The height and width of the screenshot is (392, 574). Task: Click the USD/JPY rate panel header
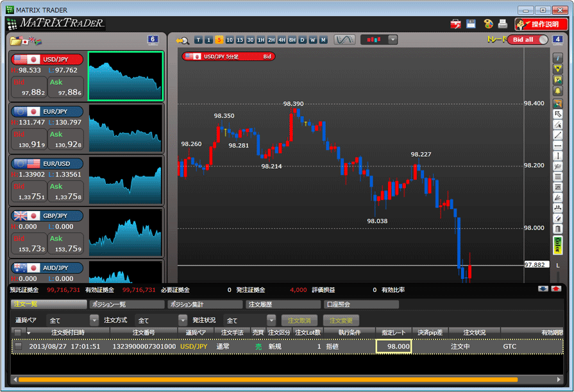47,60
